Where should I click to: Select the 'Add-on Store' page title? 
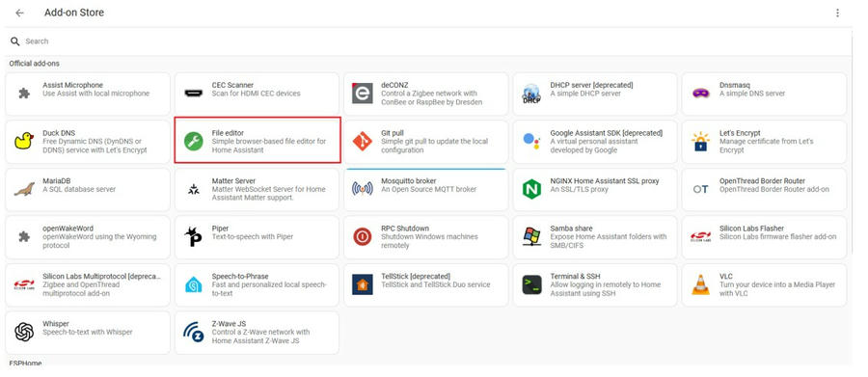pyautogui.click(x=74, y=13)
